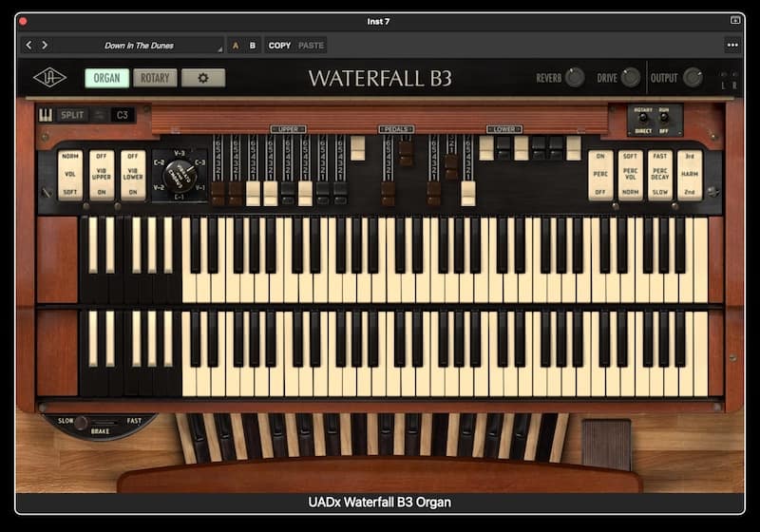This screenshot has height=532, width=760.
Task: Click the PASTE button
Action: point(311,46)
